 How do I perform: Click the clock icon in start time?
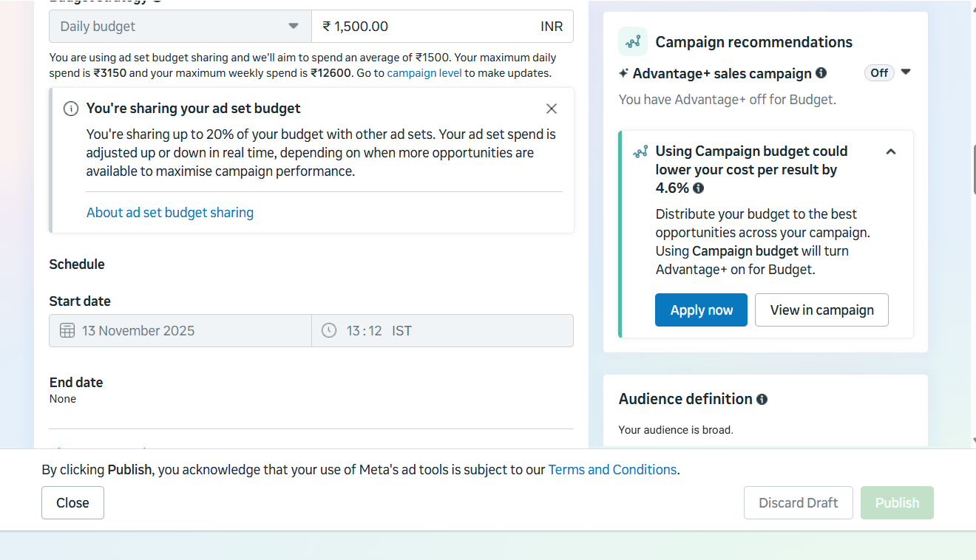(x=329, y=331)
